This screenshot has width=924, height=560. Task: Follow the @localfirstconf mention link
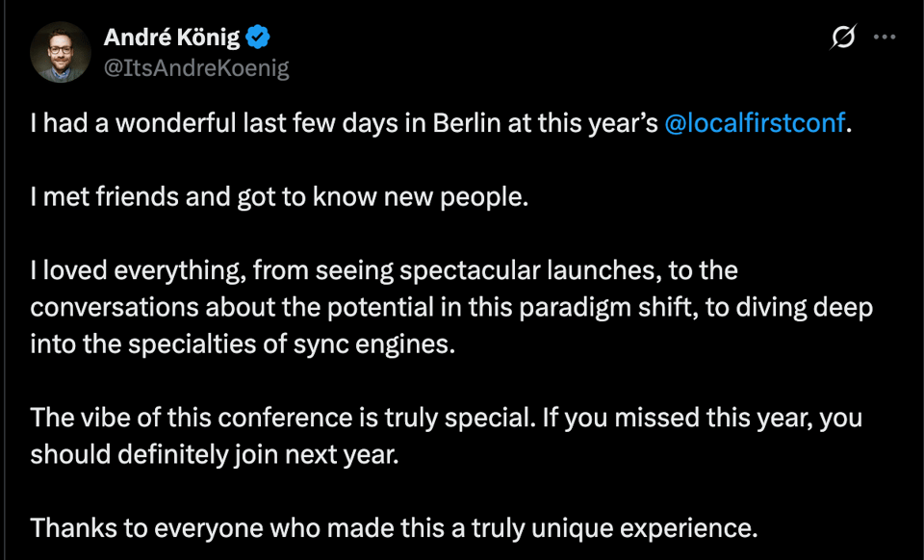(x=756, y=126)
